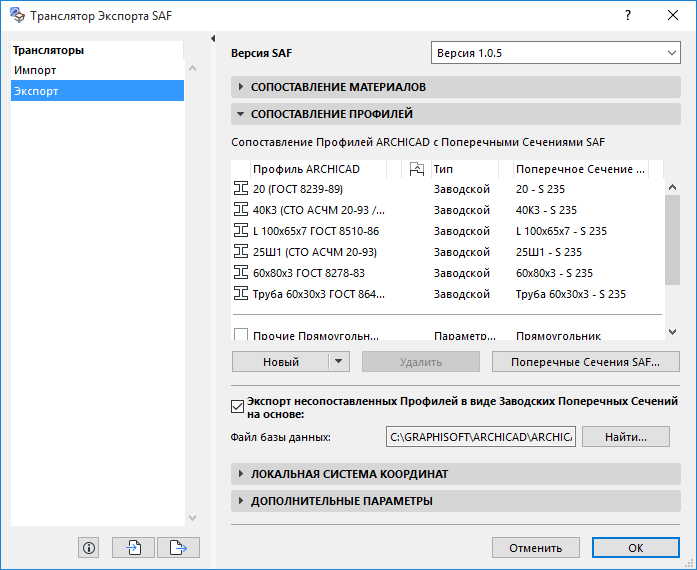Image resolution: width=697 pixels, height=570 pixels.
Task: Click the help question mark in title bar
Action: coord(628,16)
